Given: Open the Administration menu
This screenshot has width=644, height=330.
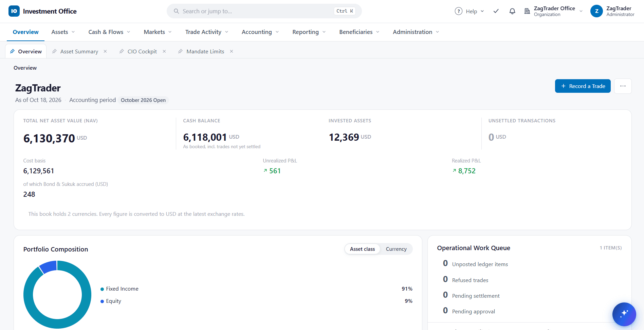Looking at the screenshot, I should pos(416,32).
